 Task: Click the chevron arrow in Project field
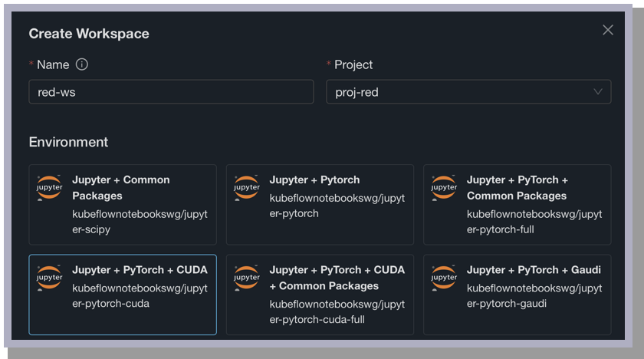(x=598, y=92)
